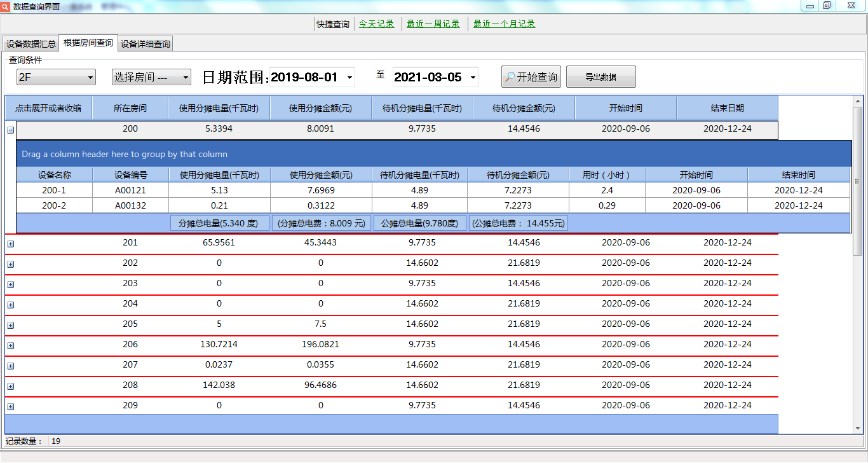The height and width of the screenshot is (463, 868).
Task: Click value 65.9561 in room 201 row
Action: tap(219, 242)
